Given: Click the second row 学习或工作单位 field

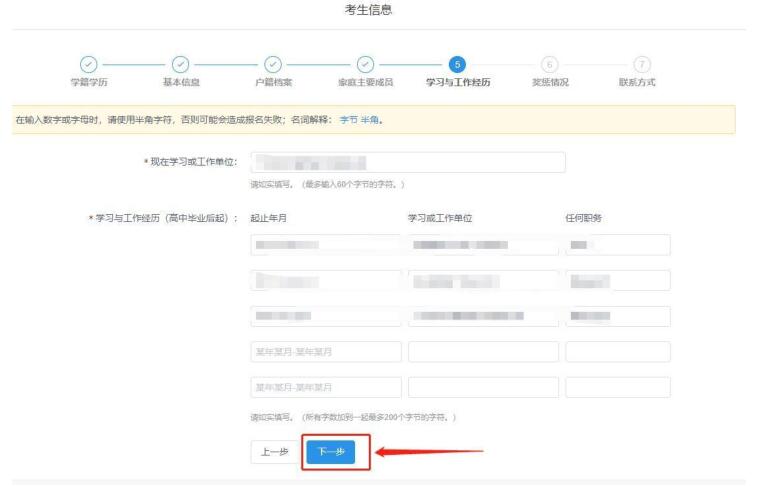Looking at the screenshot, I should [x=483, y=281].
